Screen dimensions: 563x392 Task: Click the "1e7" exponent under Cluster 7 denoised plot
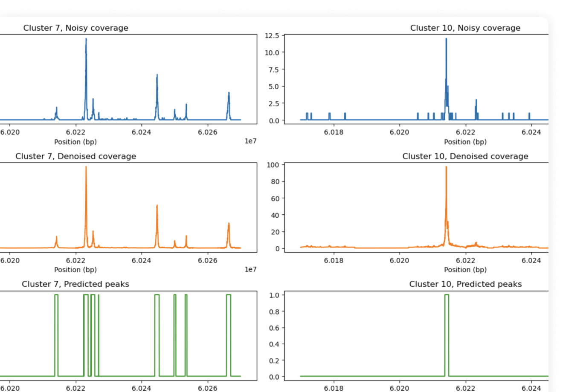(x=250, y=269)
